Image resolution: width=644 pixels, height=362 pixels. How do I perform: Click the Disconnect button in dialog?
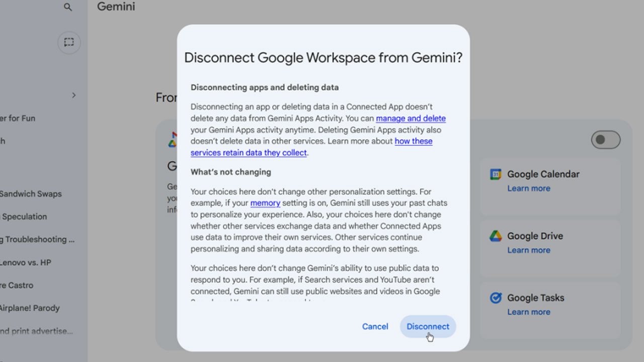point(428,326)
